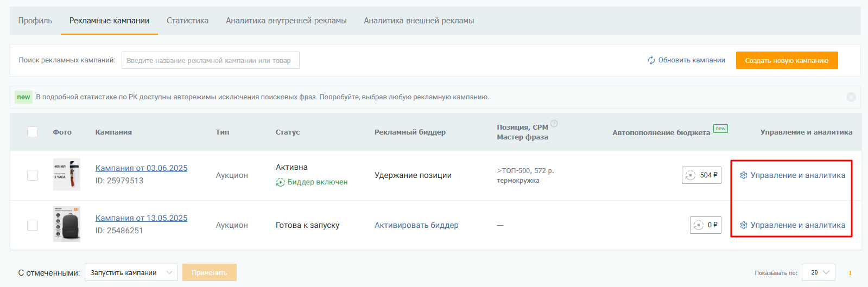Dismiss the new-feature notice with the X icon
The width and height of the screenshot is (868, 287).
[x=851, y=97]
